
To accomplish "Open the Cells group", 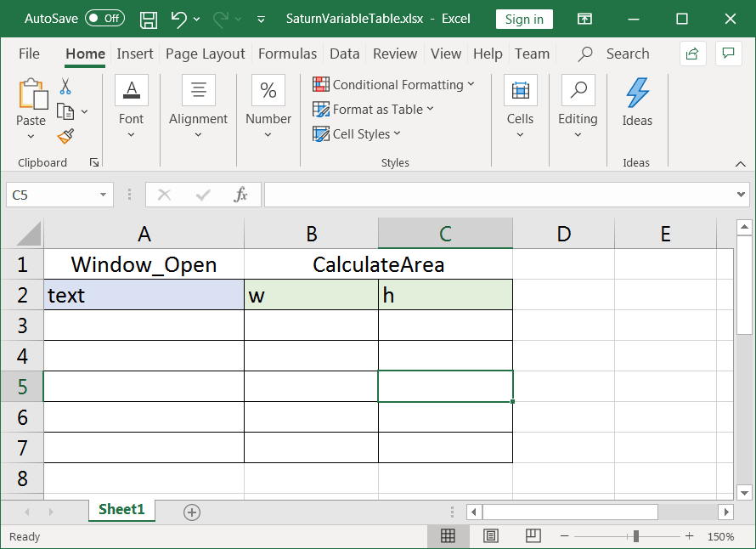I will [520, 107].
